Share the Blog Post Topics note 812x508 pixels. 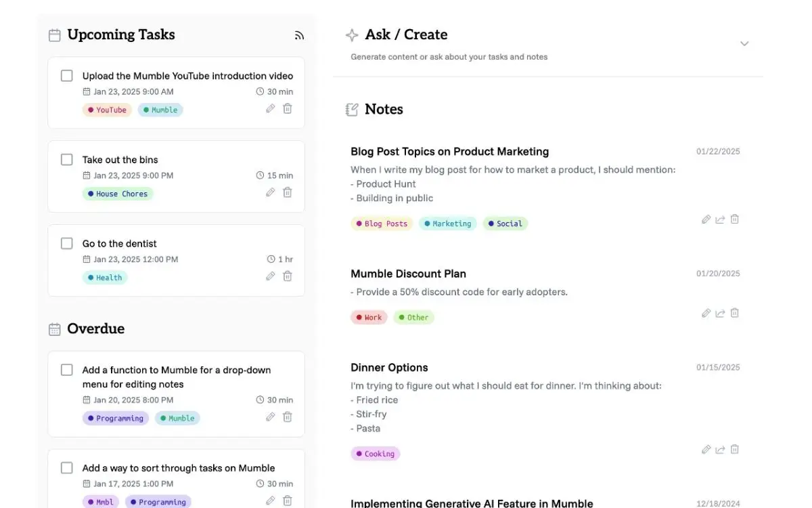[720, 219]
